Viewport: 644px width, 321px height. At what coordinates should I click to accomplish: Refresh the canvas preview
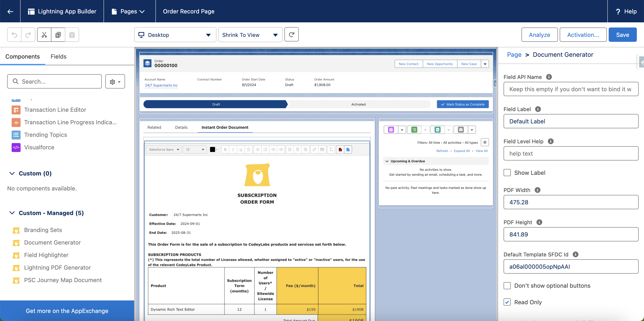292,34
